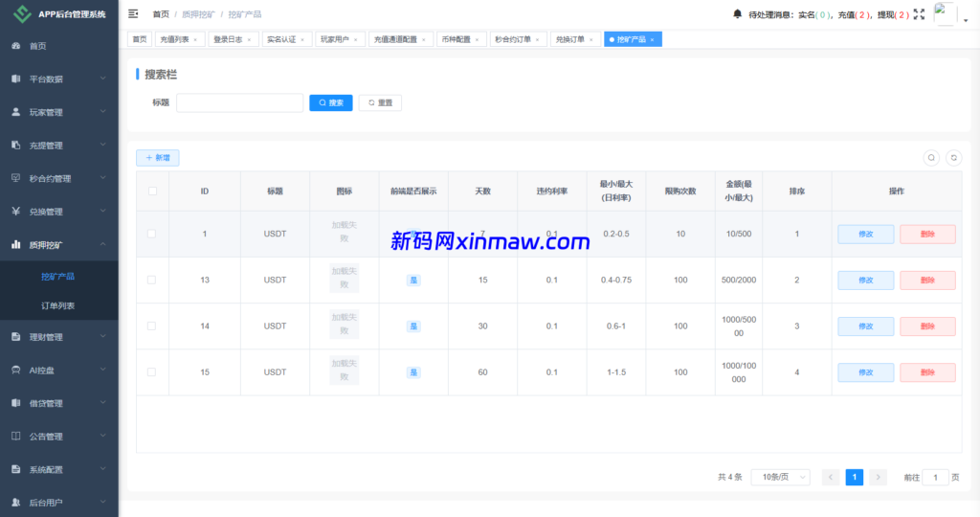This screenshot has height=517, width=980.
Task: Check the row checkbox for ID 13
Action: [x=151, y=281]
